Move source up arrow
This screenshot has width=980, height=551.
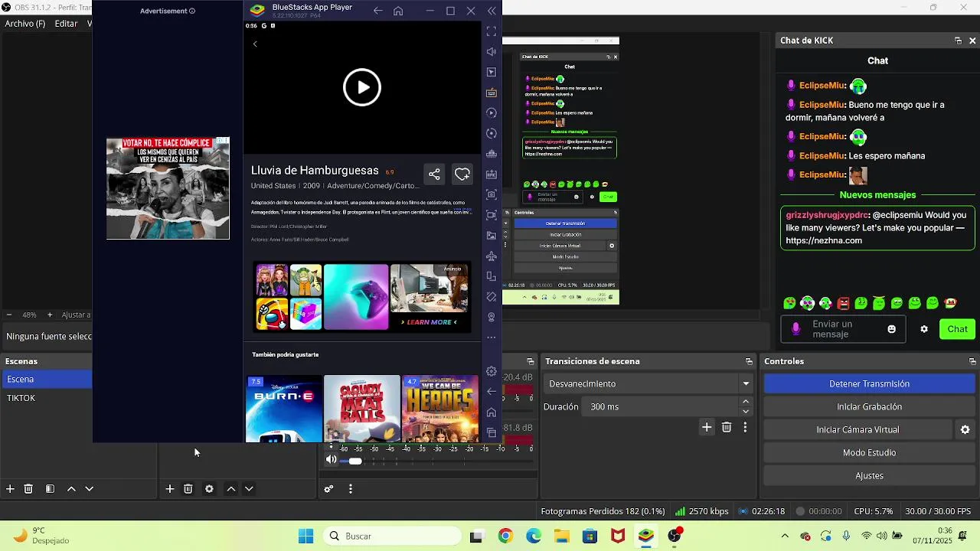coord(230,489)
